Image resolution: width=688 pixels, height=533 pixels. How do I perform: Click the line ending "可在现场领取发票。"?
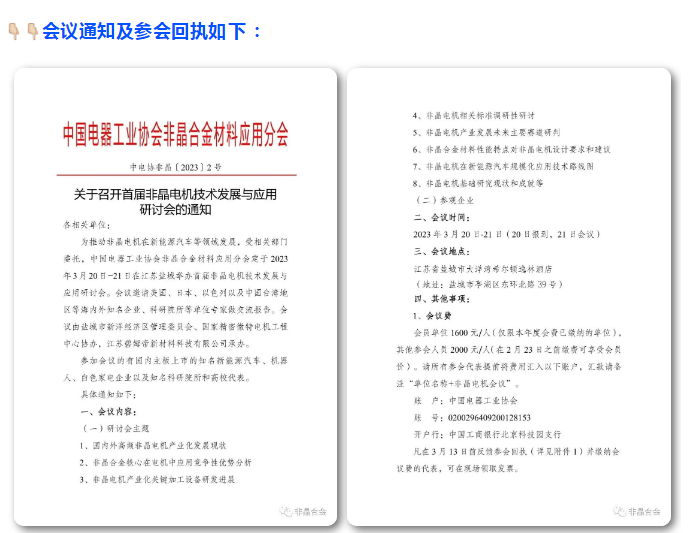[458, 469]
